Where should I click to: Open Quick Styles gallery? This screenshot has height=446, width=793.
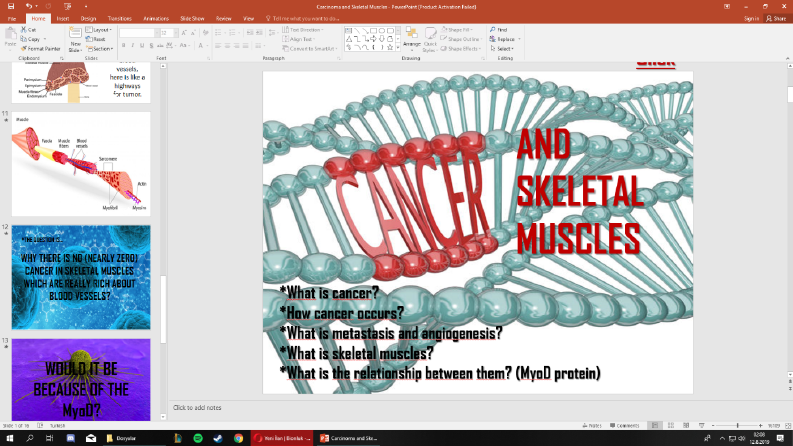(x=430, y=39)
